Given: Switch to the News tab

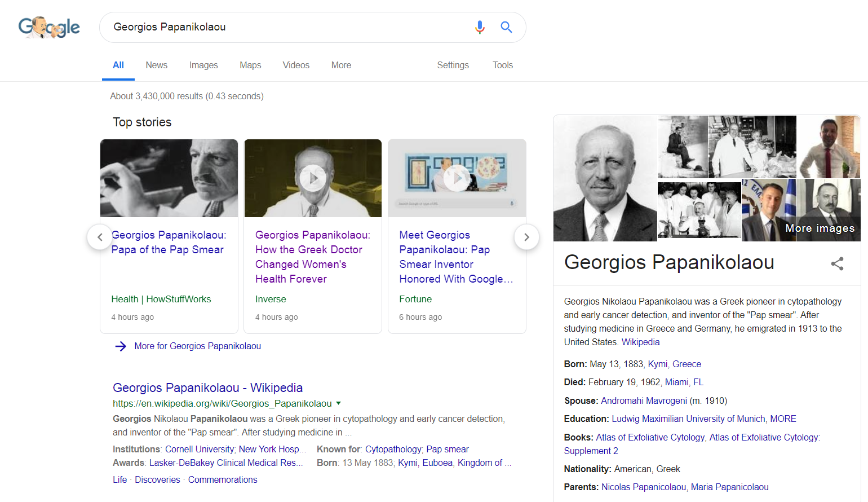Looking at the screenshot, I should tap(157, 65).
